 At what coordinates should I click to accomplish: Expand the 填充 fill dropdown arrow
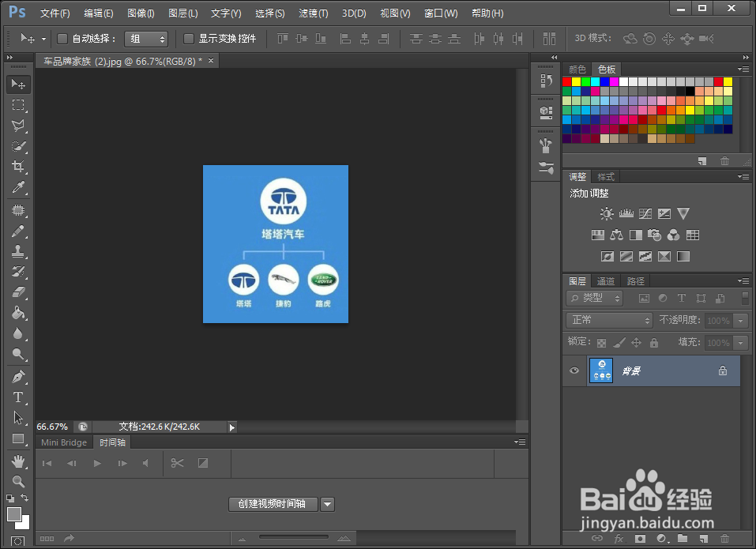click(x=740, y=343)
